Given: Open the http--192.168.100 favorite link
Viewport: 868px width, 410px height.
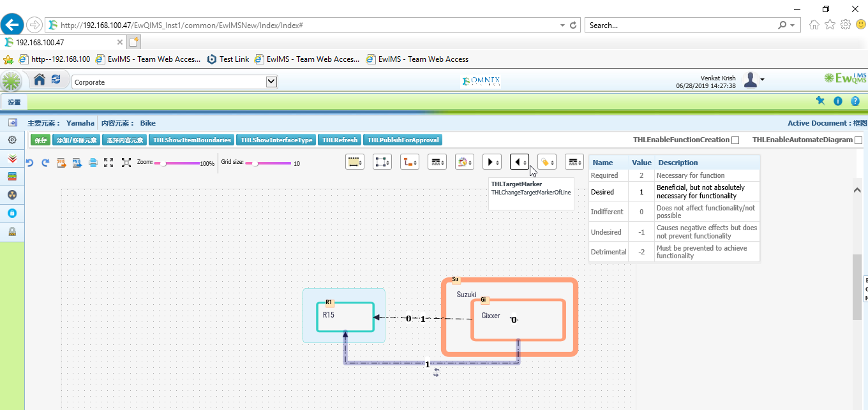Looking at the screenshot, I should click(55, 59).
